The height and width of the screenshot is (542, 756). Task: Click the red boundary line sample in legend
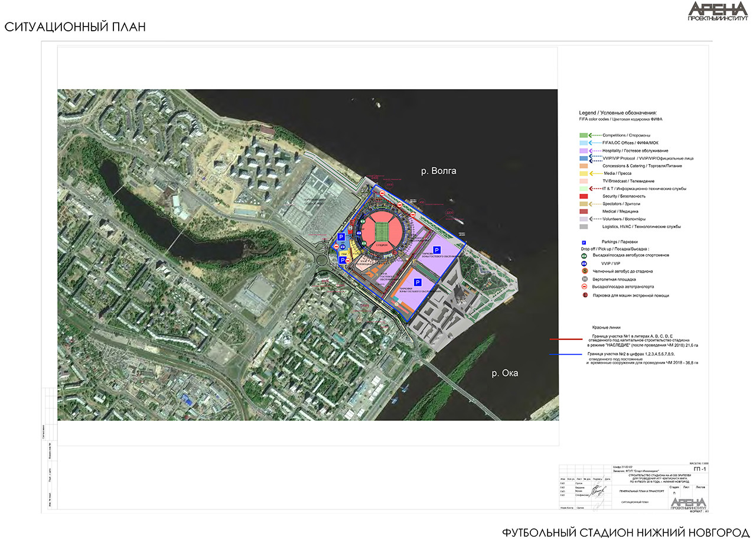tap(562, 339)
